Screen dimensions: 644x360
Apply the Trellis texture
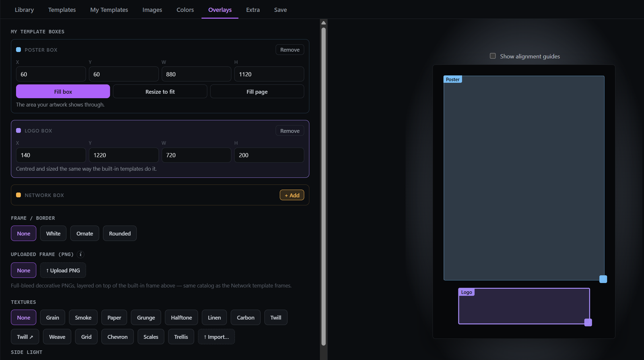pyautogui.click(x=181, y=337)
